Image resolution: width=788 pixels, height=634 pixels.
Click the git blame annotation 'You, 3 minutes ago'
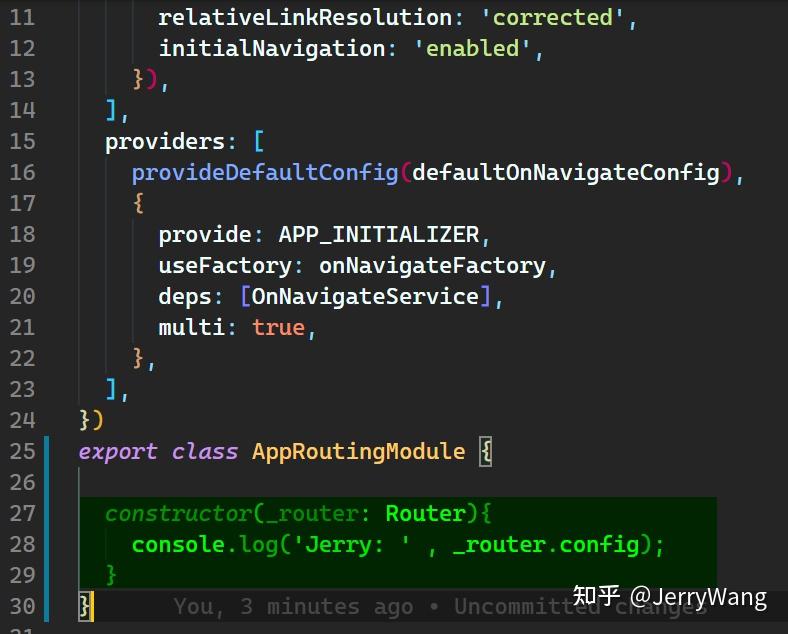click(x=292, y=606)
